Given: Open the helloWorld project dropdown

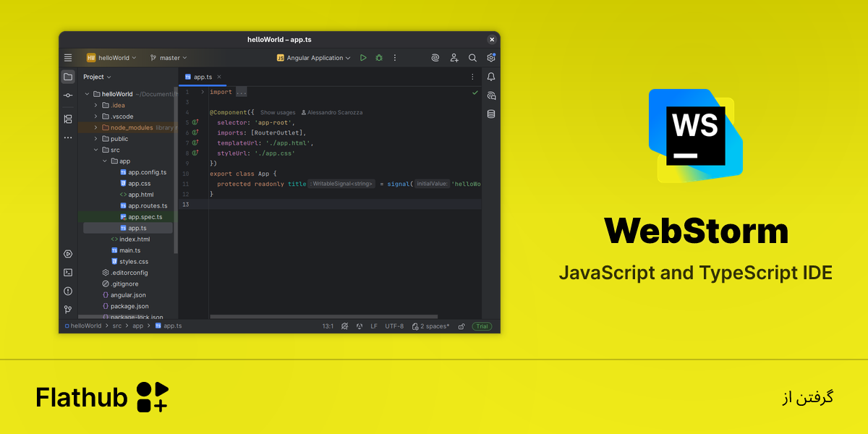Looking at the screenshot, I should [x=111, y=58].
